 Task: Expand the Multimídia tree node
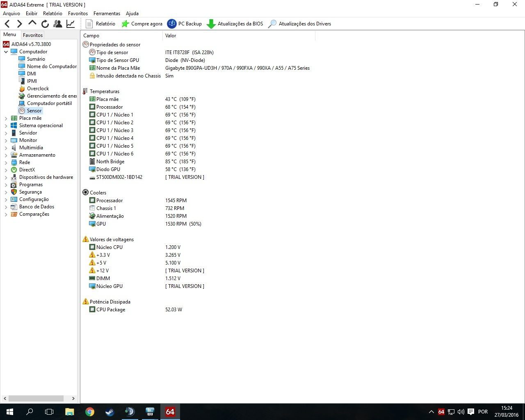pos(6,148)
